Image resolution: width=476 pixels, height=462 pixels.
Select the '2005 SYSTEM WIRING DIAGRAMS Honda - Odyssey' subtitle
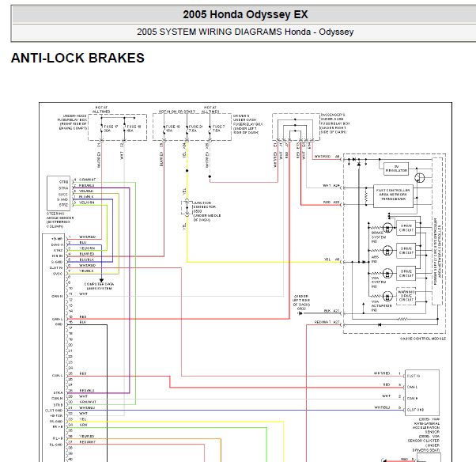coord(245,32)
